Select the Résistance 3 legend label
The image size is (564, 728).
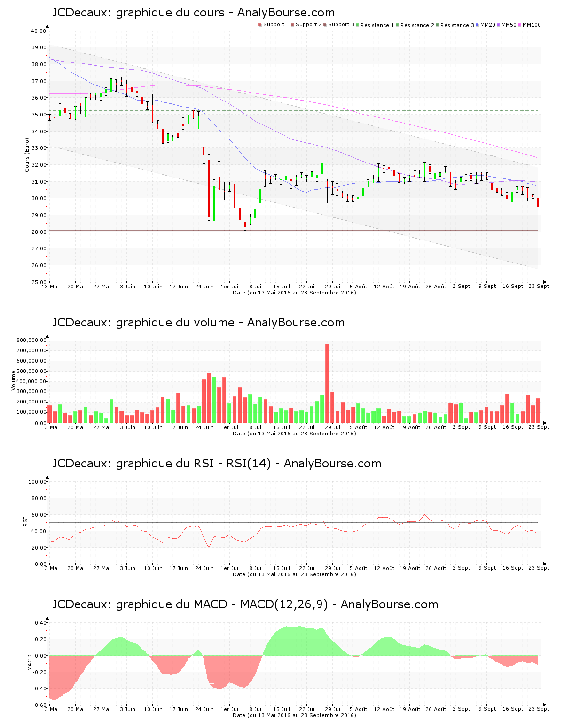point(457,25)
